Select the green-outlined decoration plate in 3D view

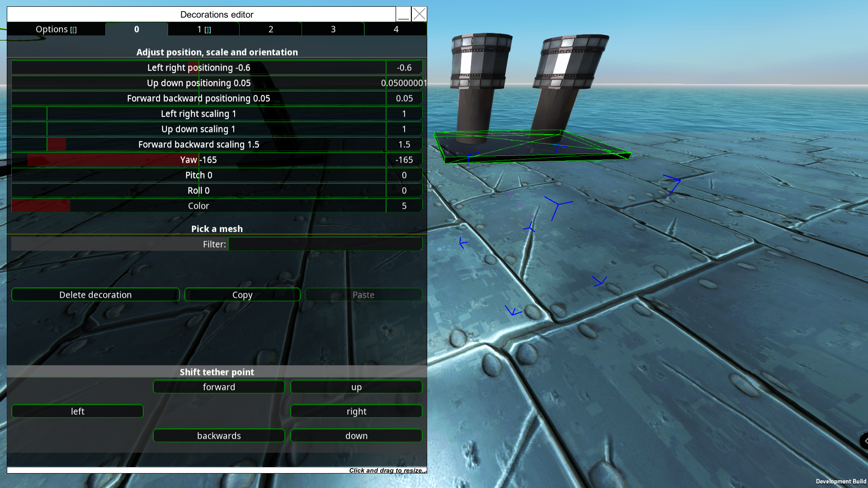pos(532,146)
